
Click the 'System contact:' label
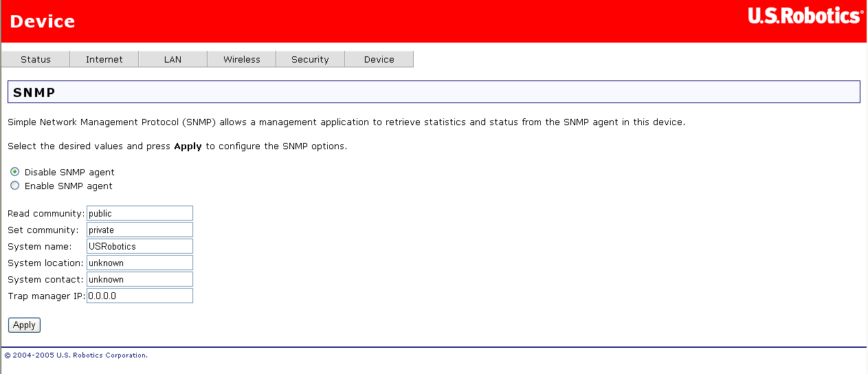pos(45,280)
